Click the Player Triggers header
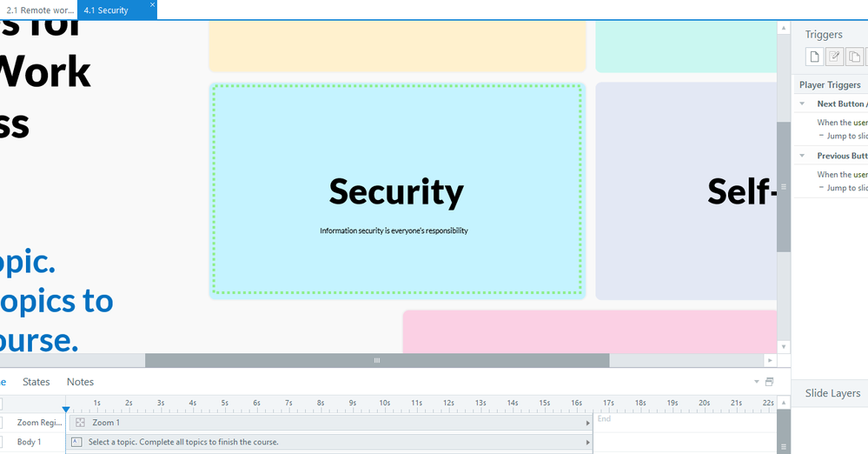Screen dimensions: 868x454 coord(830,85)
